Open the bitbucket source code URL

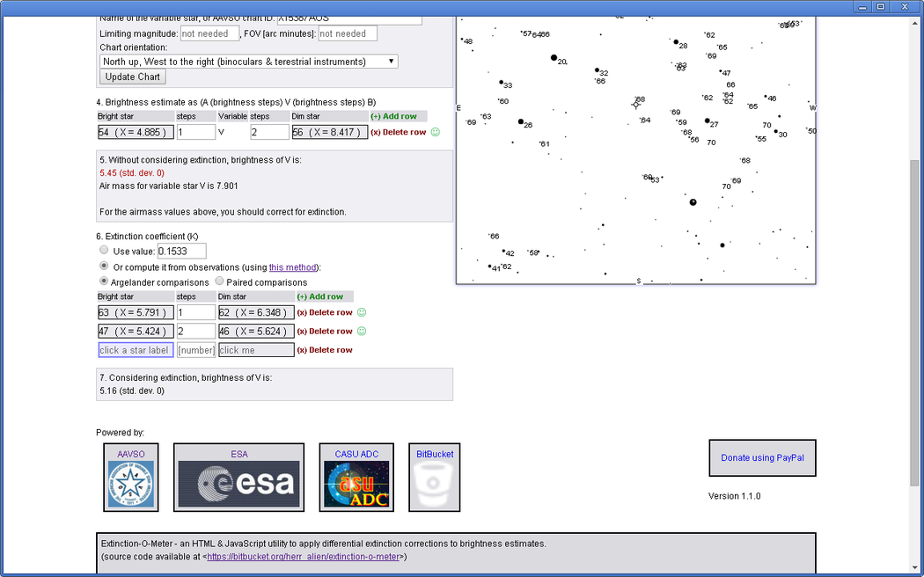coord(304,557)
